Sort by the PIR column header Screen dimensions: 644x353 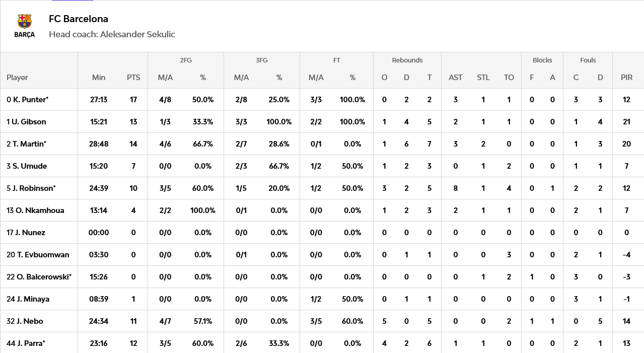pyautogui.click(x=627, y=78)
